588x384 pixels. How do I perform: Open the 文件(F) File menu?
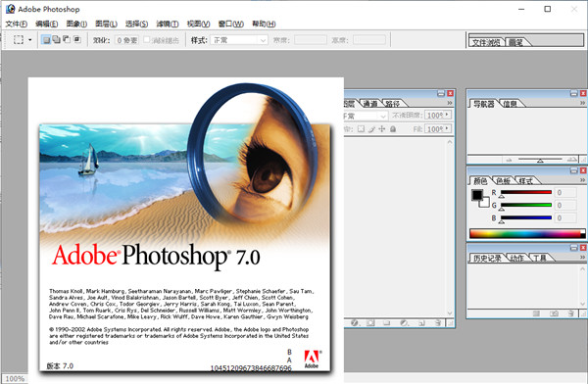(16, 24)
